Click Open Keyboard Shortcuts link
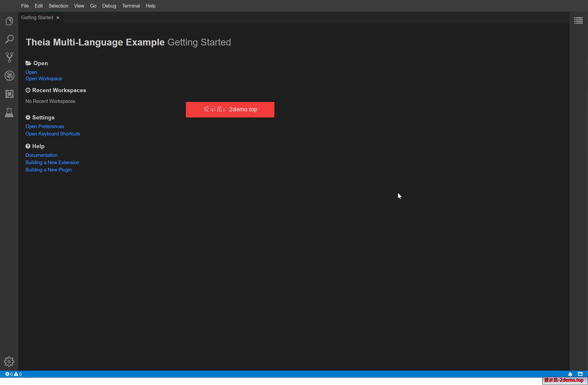 point(53,134)
